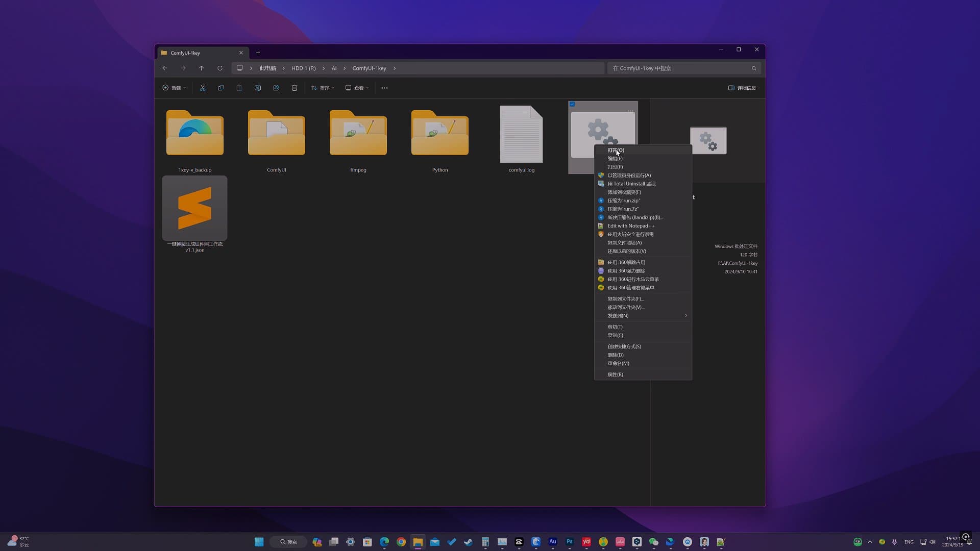Viewport: 980px width, 551px height.
Task: Click the Delete trash icon in toolbar
Action: [295, 88]
